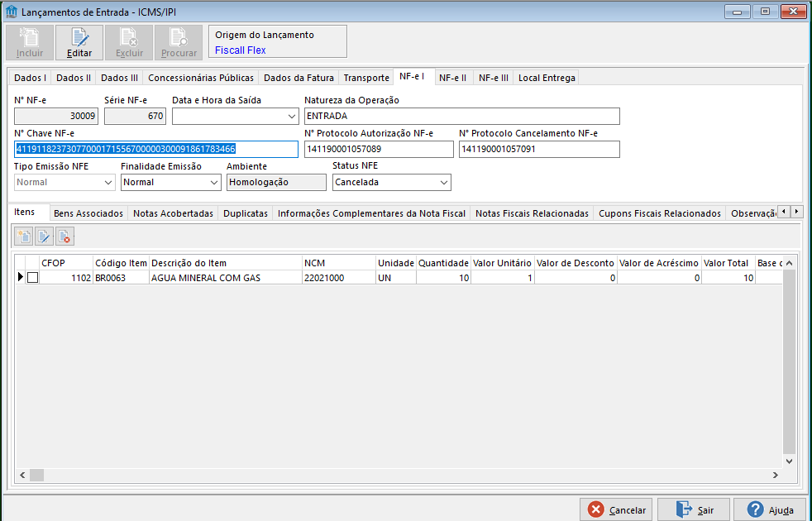This screenshot has width=812, height=521.
Task: Click the BR0063 item code cell
Action: coord(122,278)
